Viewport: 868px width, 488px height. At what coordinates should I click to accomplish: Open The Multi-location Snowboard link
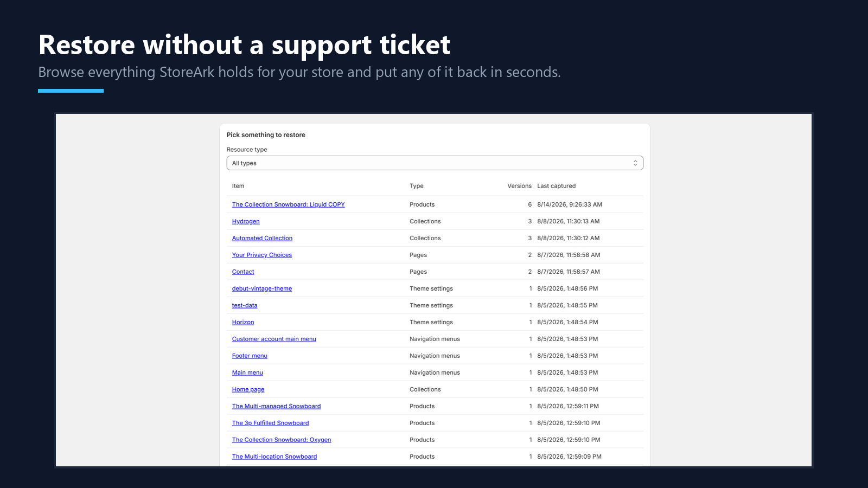click(275, 457)
